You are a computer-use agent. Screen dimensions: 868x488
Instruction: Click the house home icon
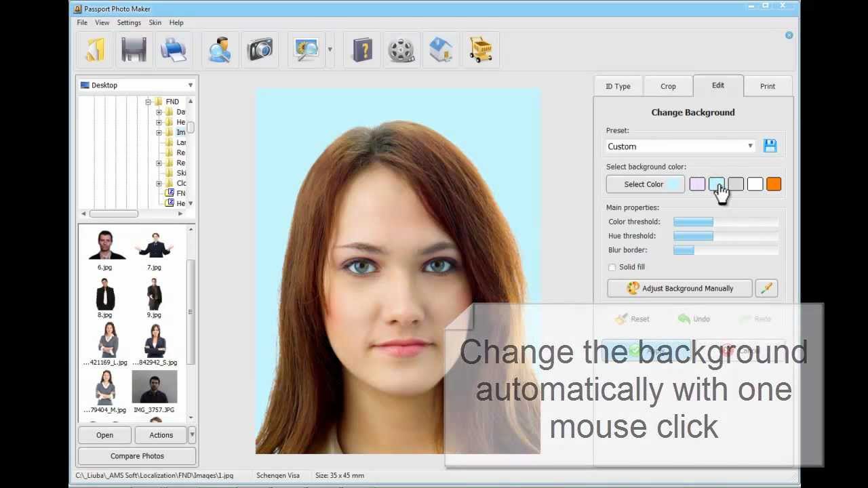441,49
